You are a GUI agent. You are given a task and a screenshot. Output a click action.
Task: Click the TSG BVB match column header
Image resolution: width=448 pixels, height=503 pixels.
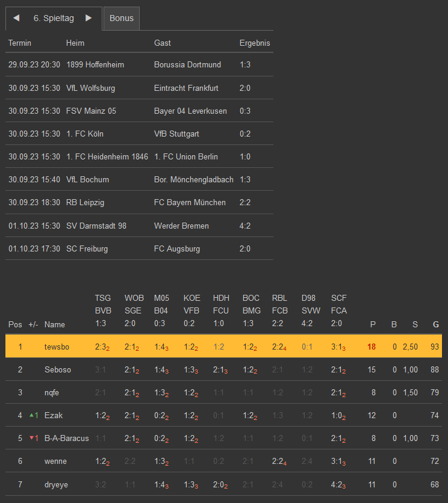[102, 311]
